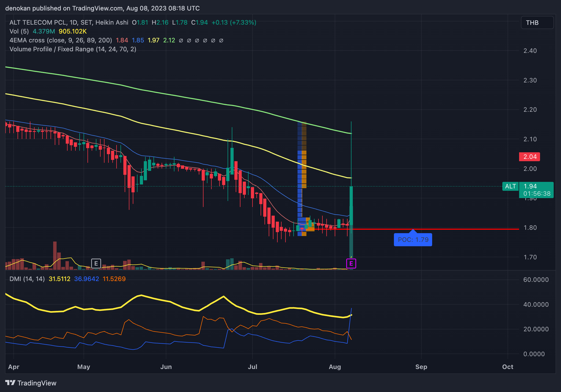Click the 2.40 price axis label
Image resolution: width=561 pixels, height=392 pixels.
tap(530, 51)
